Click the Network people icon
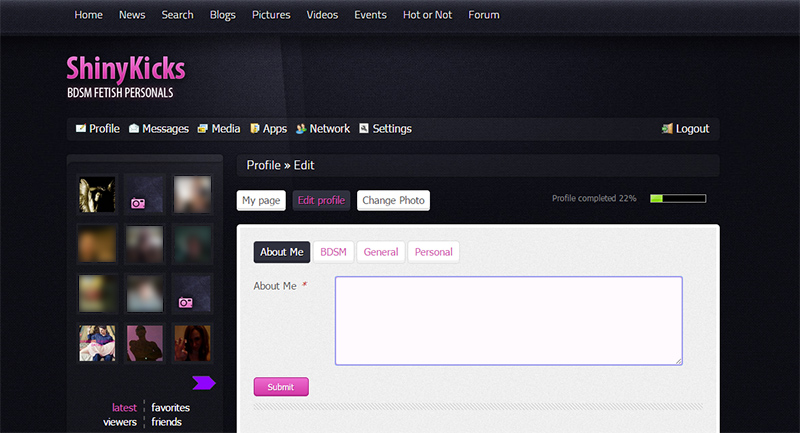Image resolution: width=800 pixels, height=433 pixels. point(301,129)
